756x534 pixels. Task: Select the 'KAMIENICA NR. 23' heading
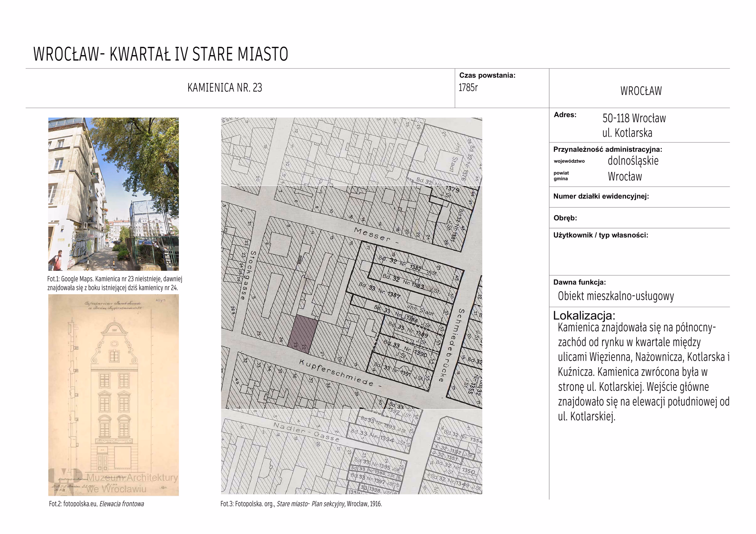pos(225,88)
